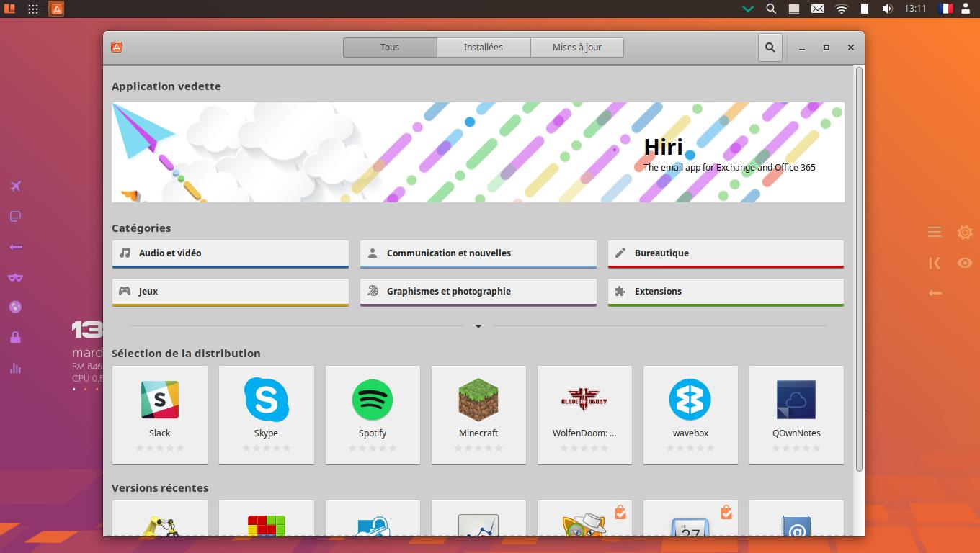Click the battery indicator in the top panel
This screenshot has width=980, height=553.
coord(865,9)
